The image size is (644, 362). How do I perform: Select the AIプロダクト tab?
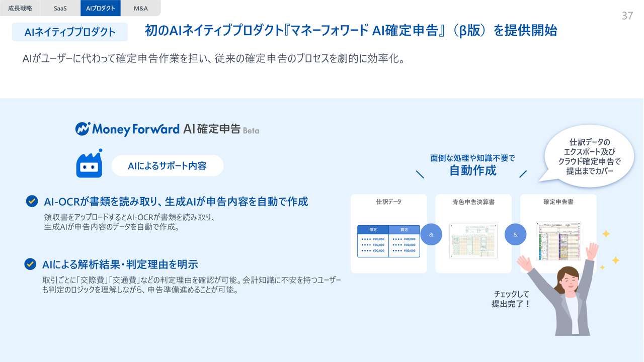100,8
